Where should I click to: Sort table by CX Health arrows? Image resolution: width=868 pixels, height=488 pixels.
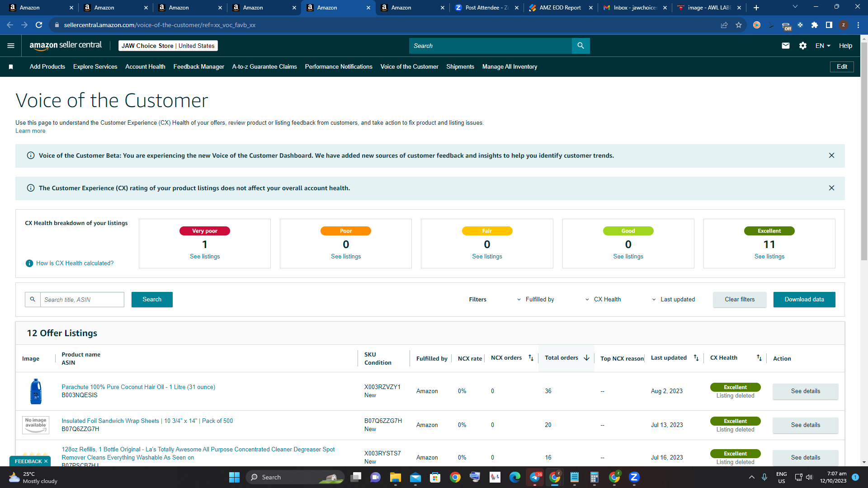pyautogui.click(x=759, y=358)
